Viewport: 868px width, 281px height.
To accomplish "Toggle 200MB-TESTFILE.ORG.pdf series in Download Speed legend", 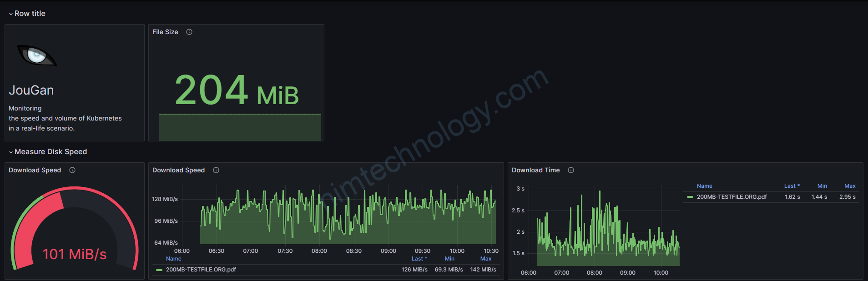I will (201, 270).
